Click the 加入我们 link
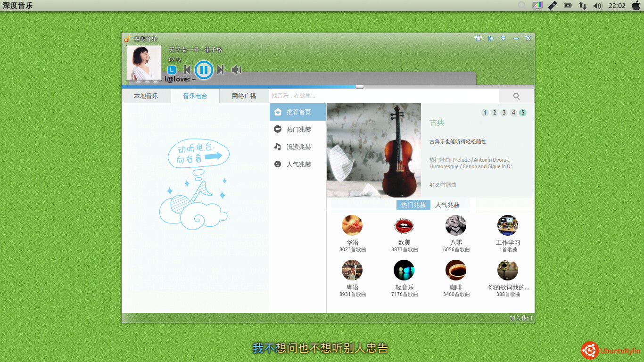The height and width of the screenshot is (362, 644). pyautogui.click(x=520, y=319)
